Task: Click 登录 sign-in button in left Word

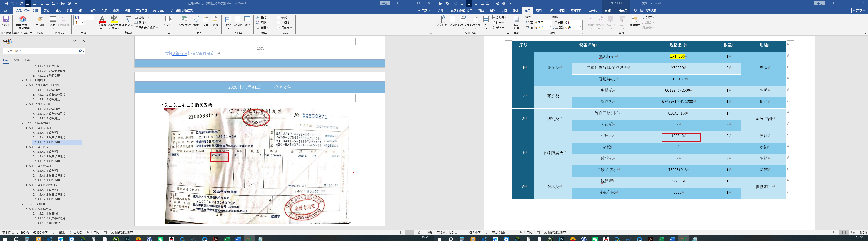Action: pyautogui.click(x=385, y=3)
